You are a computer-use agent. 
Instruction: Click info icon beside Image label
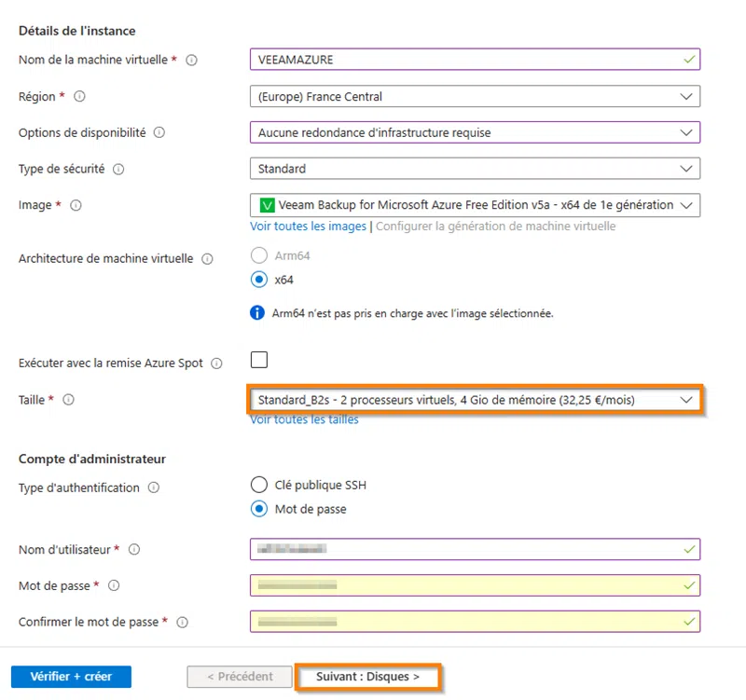tap(76, 205)
